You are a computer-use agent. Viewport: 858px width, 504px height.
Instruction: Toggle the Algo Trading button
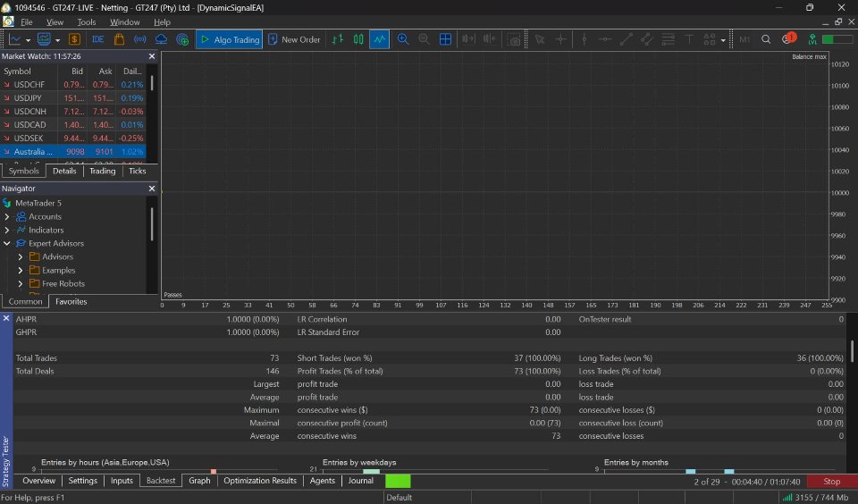click(x=229, y=39)
